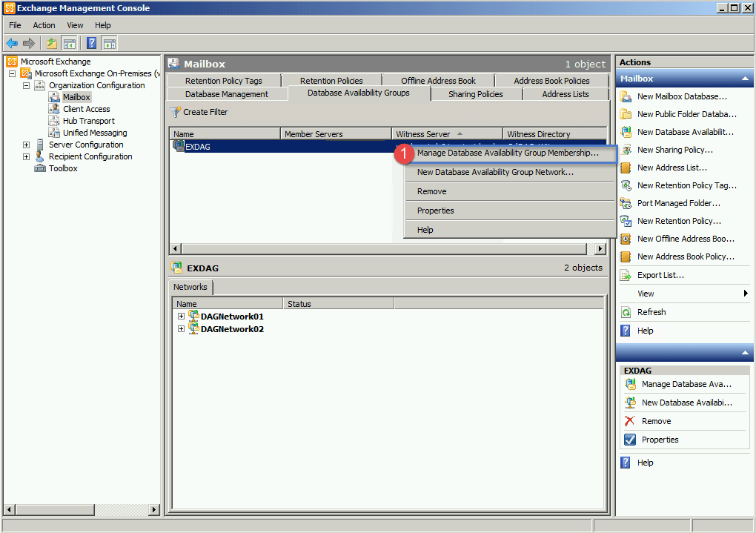Click the New Public Folder Database icon
Viewport: 756px width, 533px height.
(626, 114)
